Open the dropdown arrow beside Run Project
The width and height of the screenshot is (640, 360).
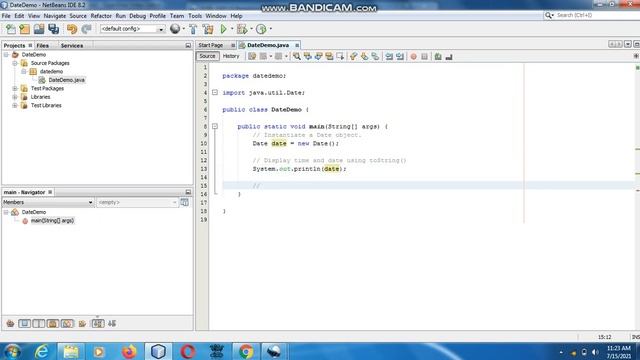click(232, 29)
